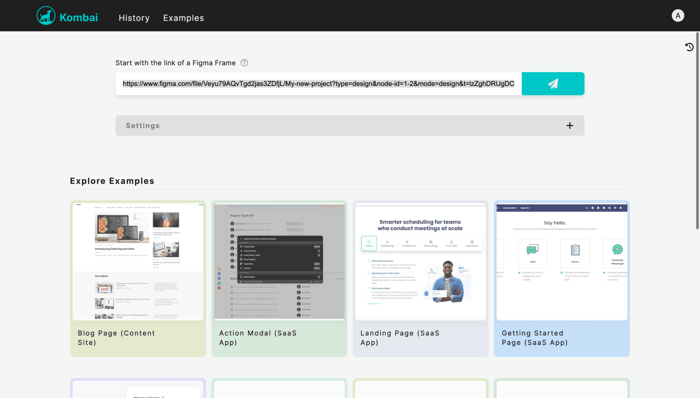Open the Action Modal (SaaS App) thumbnail
The height and width of the screenshot is (398, 700).
279,262
